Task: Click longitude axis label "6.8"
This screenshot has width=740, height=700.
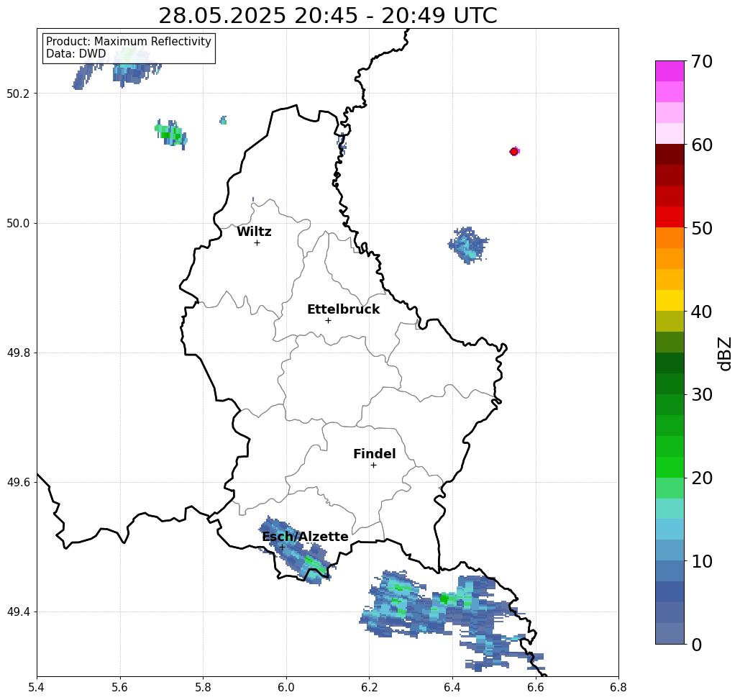Action: [x=618, y=687]
